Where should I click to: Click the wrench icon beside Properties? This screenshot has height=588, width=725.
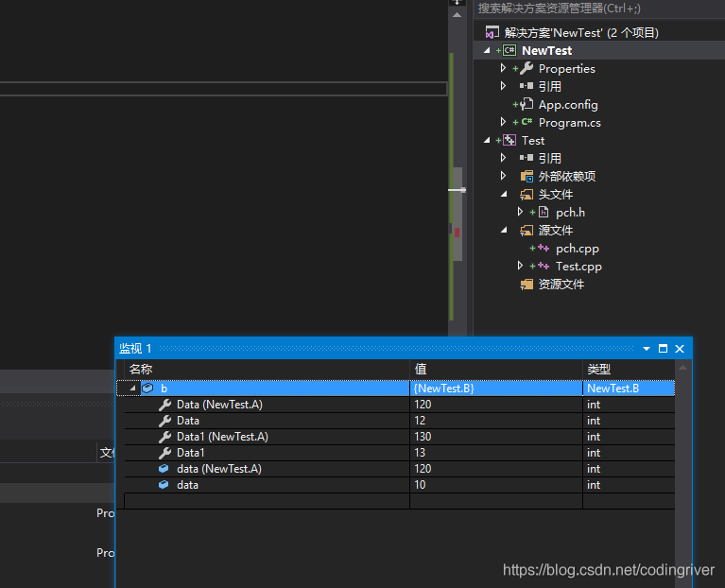coord(526,68)
